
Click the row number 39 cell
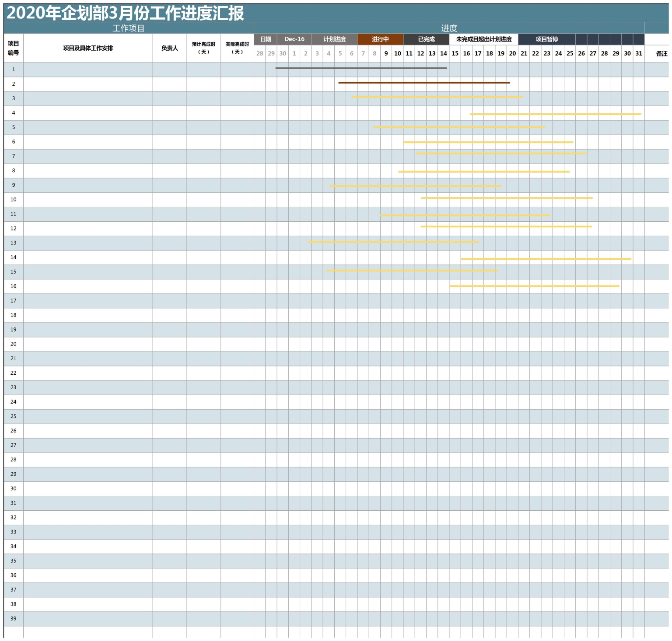tap(14, 619)
